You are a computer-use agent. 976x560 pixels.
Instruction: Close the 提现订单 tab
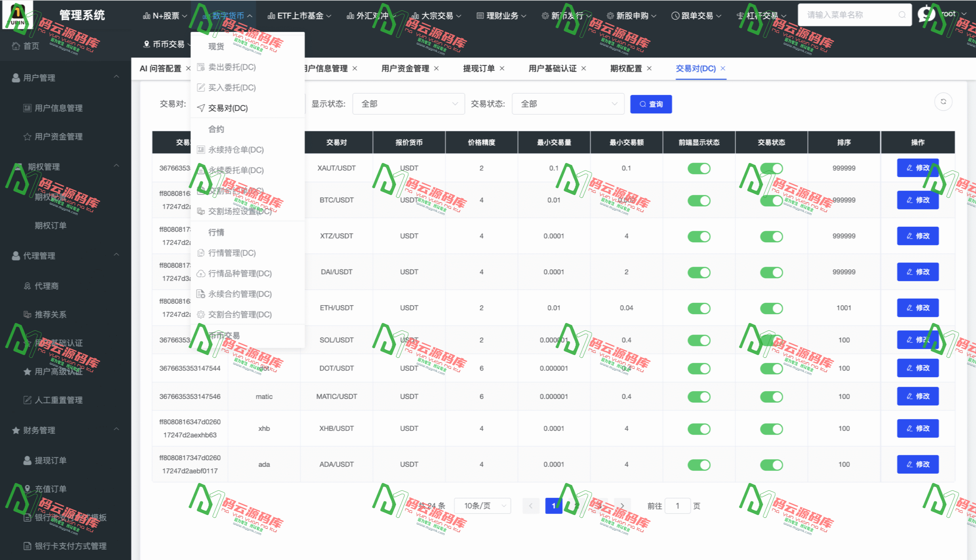[502, 69]
